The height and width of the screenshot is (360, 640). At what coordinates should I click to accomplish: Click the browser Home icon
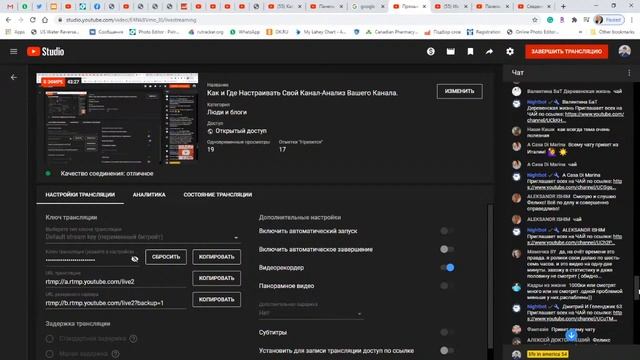point(45,20)
